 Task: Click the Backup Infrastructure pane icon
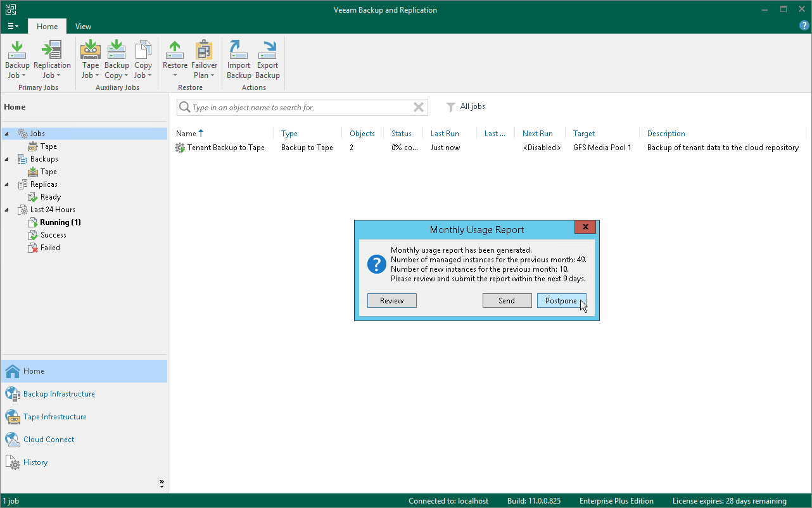click(13, 394)
